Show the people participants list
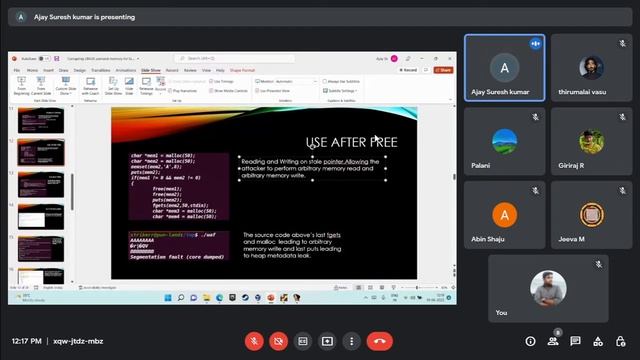This screenshot has height=360, width=640. tap(553, 341)
